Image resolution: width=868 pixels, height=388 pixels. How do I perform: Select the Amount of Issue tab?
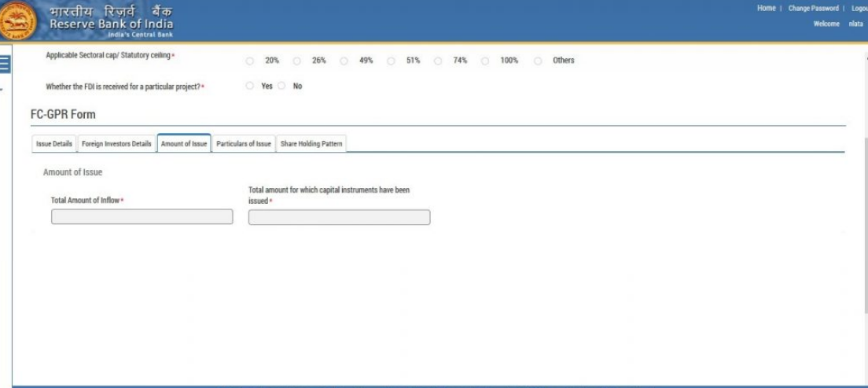click(184, 143)
